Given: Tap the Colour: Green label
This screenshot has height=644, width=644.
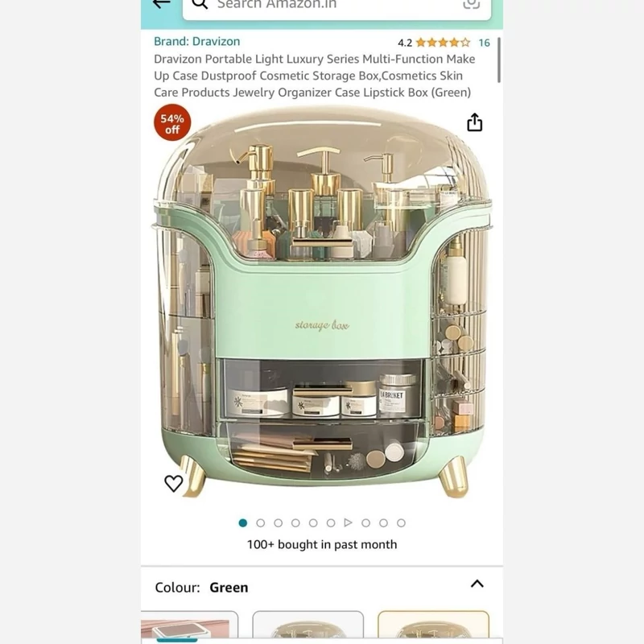Looking at the screenshot, I should point(201,588).
